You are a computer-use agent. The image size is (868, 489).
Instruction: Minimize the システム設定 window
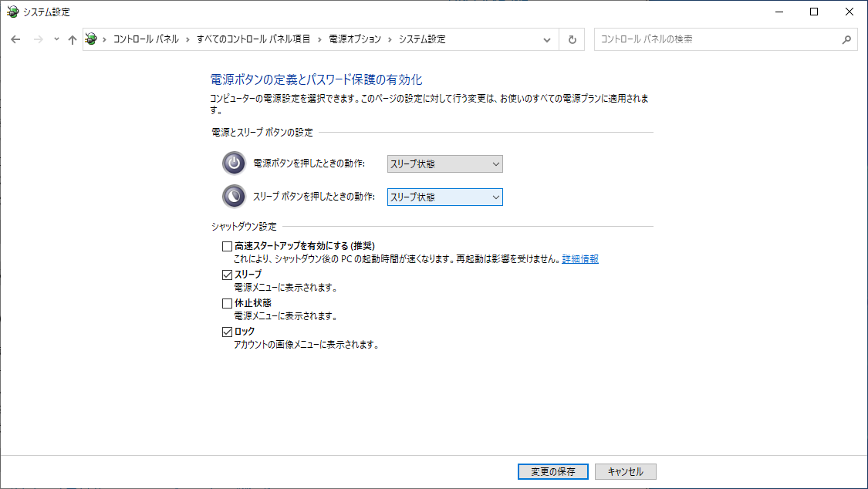tap(779, 12)
